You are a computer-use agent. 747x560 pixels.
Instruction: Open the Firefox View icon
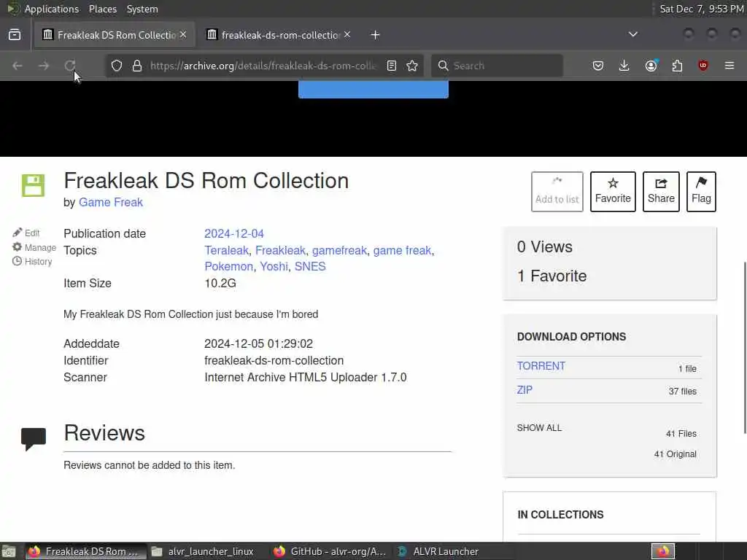tap(15, 35)
